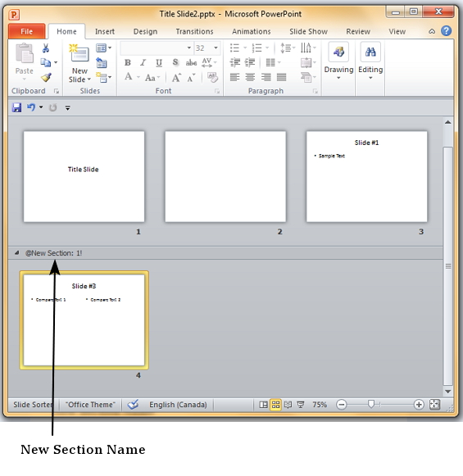Click the Increase List Level icon
Viewport: 463px width, 476px height.
pyautogui.click(x=250, y=62)
